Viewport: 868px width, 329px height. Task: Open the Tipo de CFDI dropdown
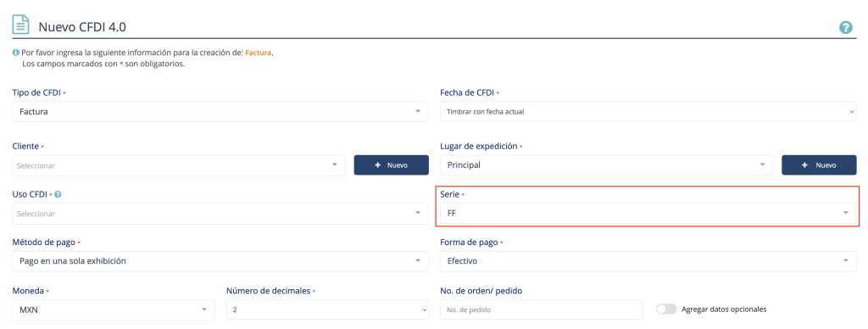point(220,111)
